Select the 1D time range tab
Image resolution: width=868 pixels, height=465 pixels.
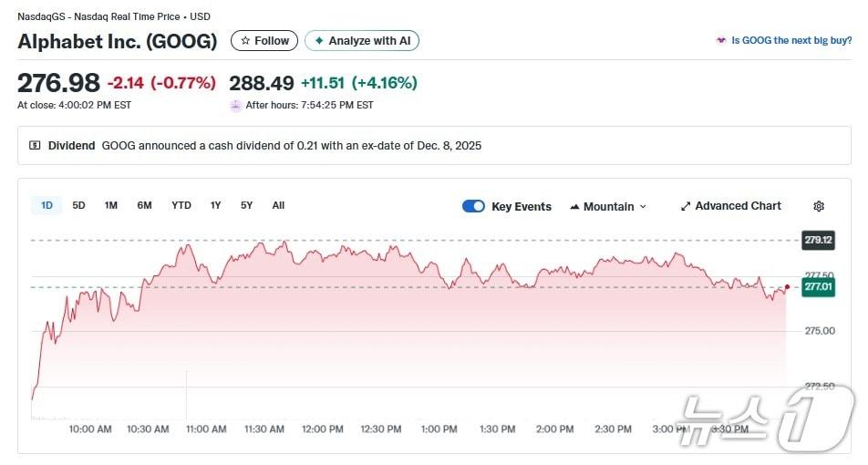click(x=46, y=205)
